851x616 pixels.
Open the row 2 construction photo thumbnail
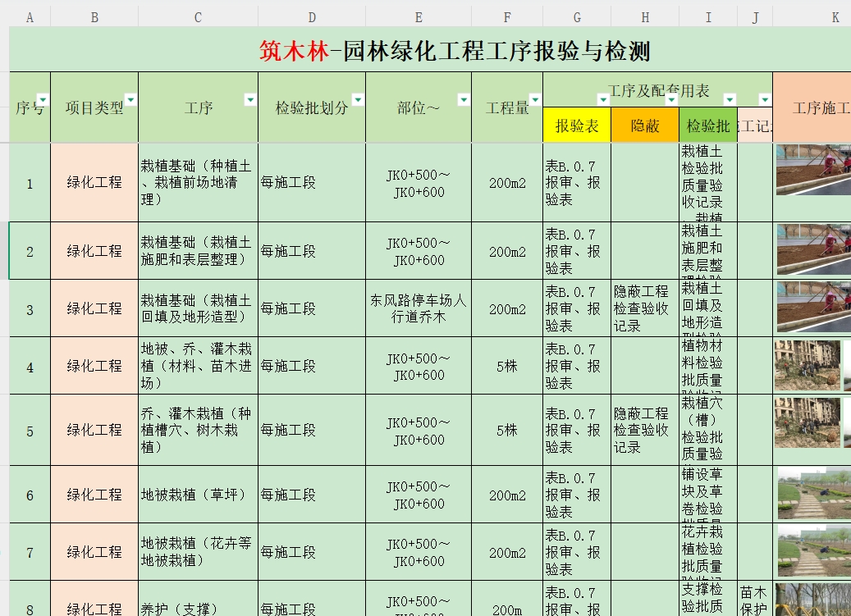click(x=813, y=249)
